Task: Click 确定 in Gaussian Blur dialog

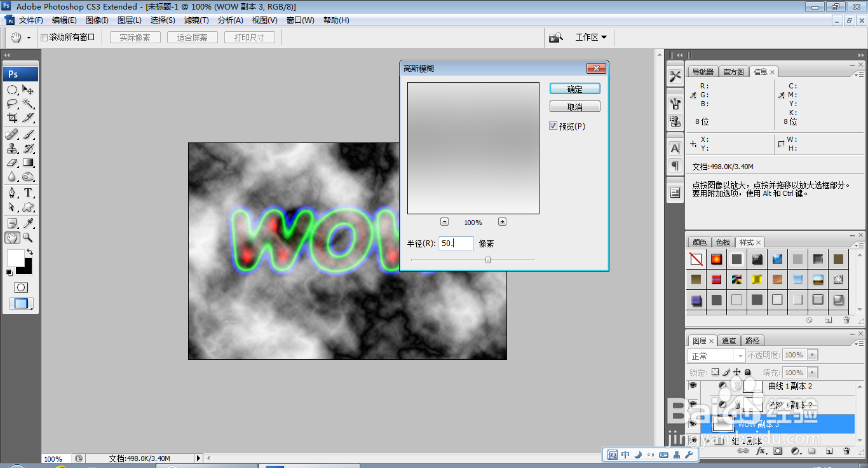Action: click(x=575, y=89)
